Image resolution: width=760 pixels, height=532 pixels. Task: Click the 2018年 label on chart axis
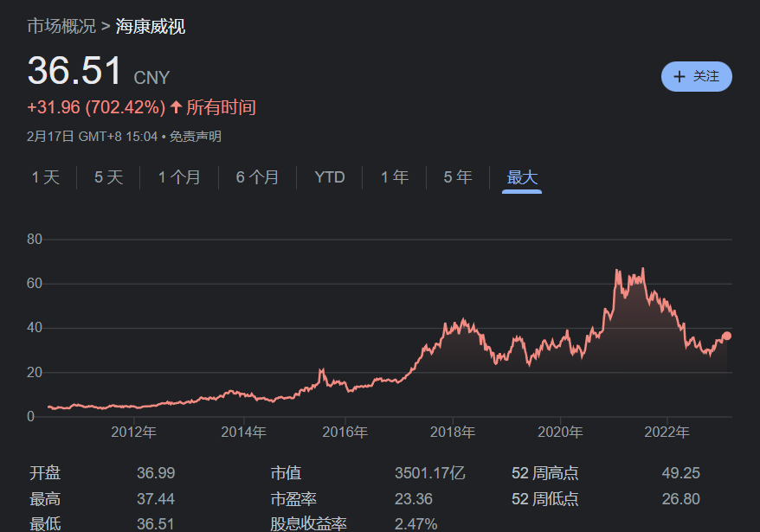click(453, 432)
